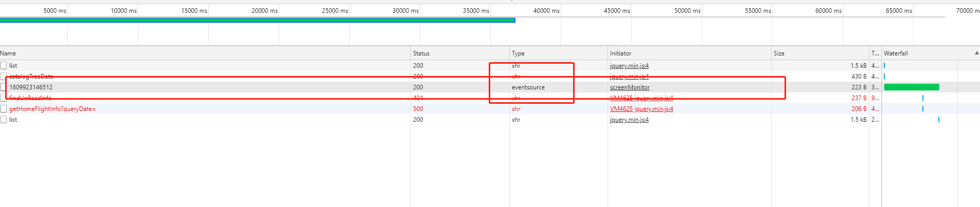Click the blue waterfall tick in getHomeFlightInfo row

coord(923,109)
